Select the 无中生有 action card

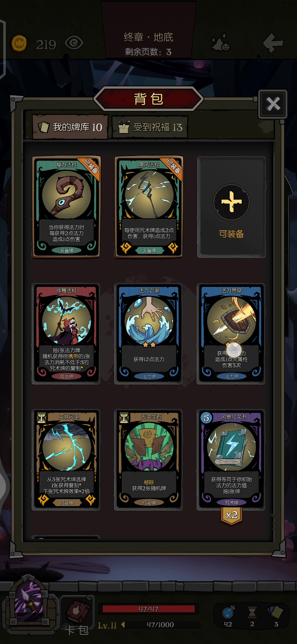(x=149, y=460)
